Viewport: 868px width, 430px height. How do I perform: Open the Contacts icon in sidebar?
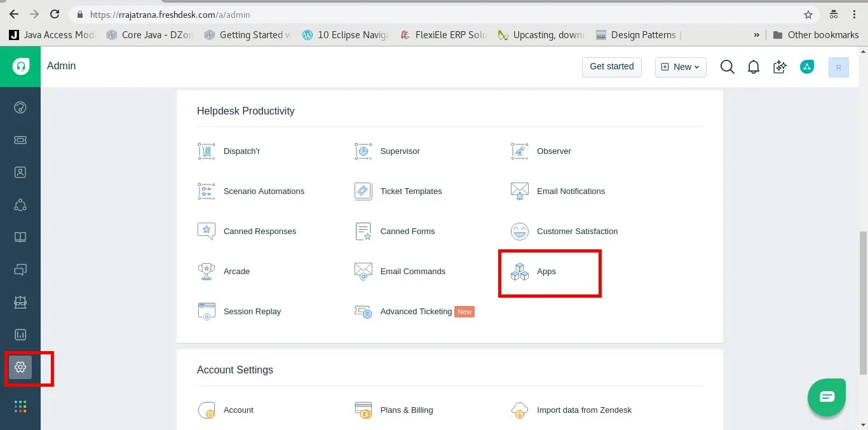point(20,172)
